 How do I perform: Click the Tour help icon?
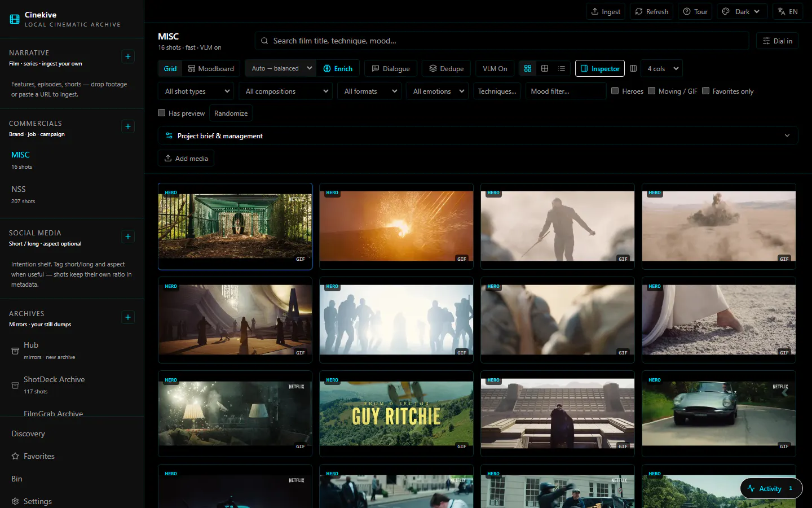[687, 11]
